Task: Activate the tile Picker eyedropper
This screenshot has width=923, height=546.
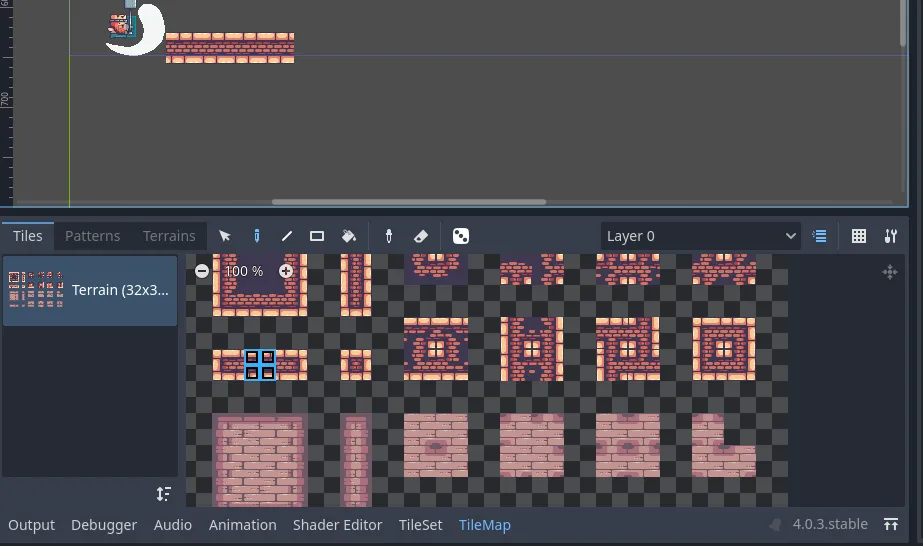Action: point(389,236)
